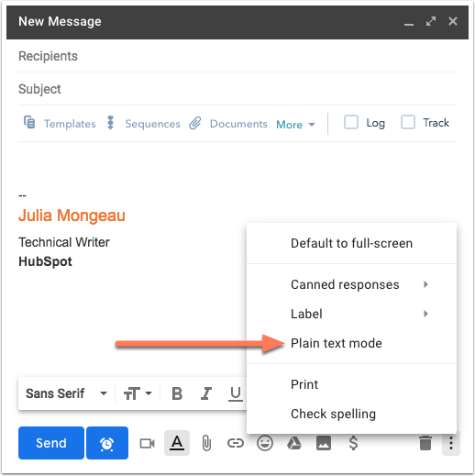Click the Julia Mongeau signature name

72,216
